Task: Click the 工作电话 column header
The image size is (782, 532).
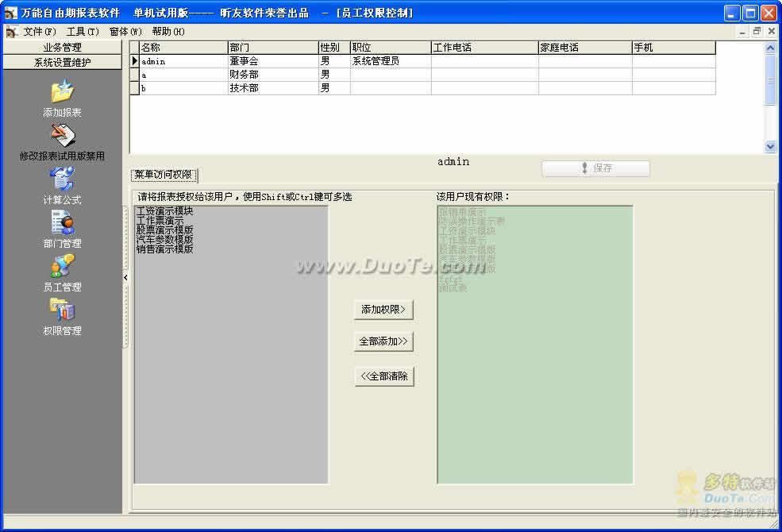Action: pos(485,48)
